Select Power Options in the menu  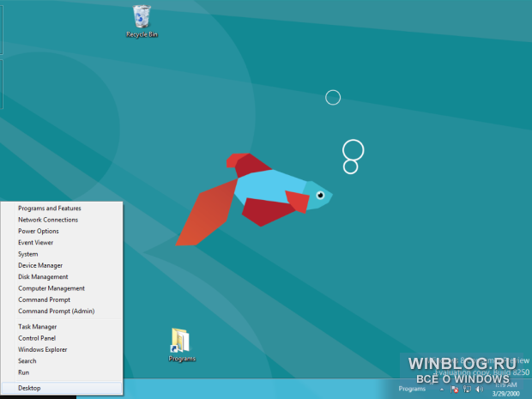click(x=62, y=231)
